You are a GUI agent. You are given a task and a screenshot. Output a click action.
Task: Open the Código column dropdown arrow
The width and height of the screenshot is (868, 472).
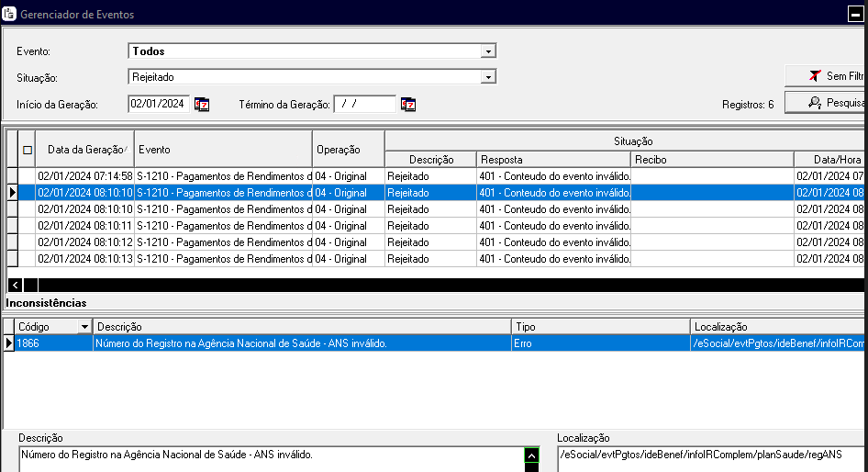[x=85, y=327]
